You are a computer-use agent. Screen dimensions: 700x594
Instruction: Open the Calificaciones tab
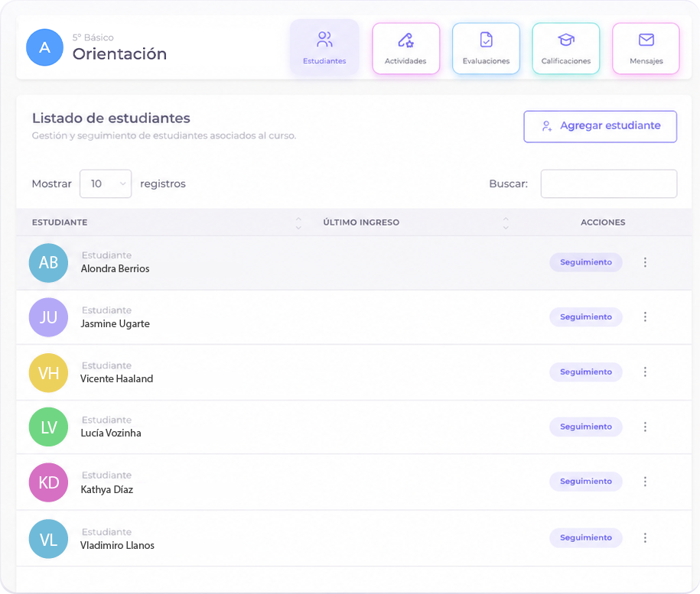pyautogui.click(x=565, y=48)
